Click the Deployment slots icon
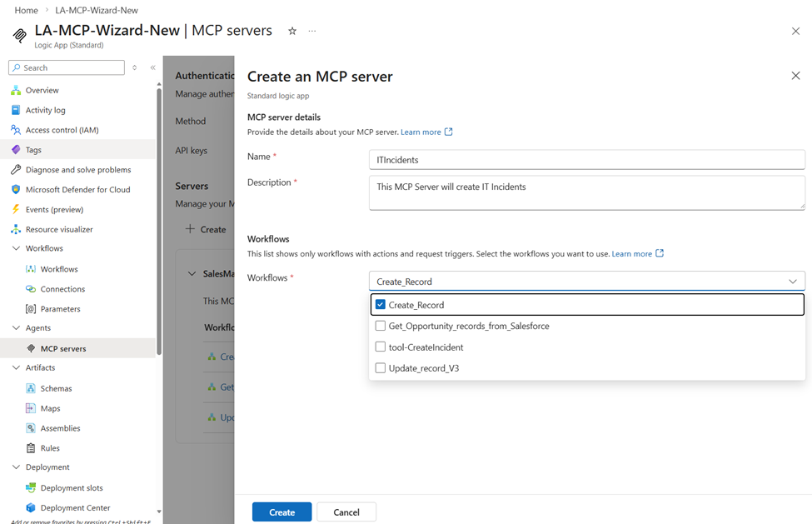Screen dimensions: 812x524 click(31, 487)
